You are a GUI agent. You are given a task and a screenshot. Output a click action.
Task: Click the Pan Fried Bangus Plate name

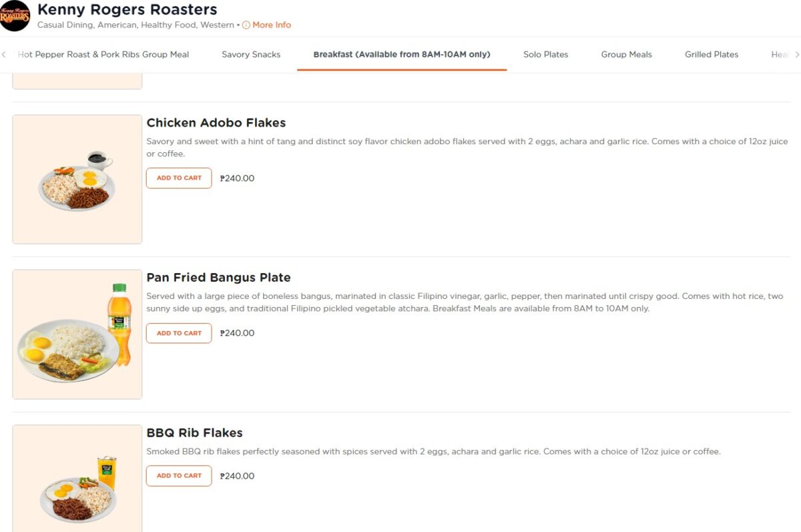[x=218, y=277]
